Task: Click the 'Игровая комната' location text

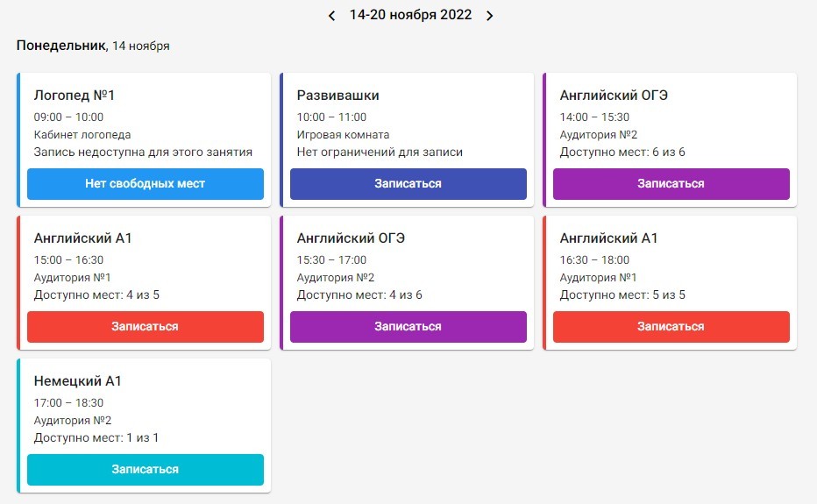Action: point(343,135)
